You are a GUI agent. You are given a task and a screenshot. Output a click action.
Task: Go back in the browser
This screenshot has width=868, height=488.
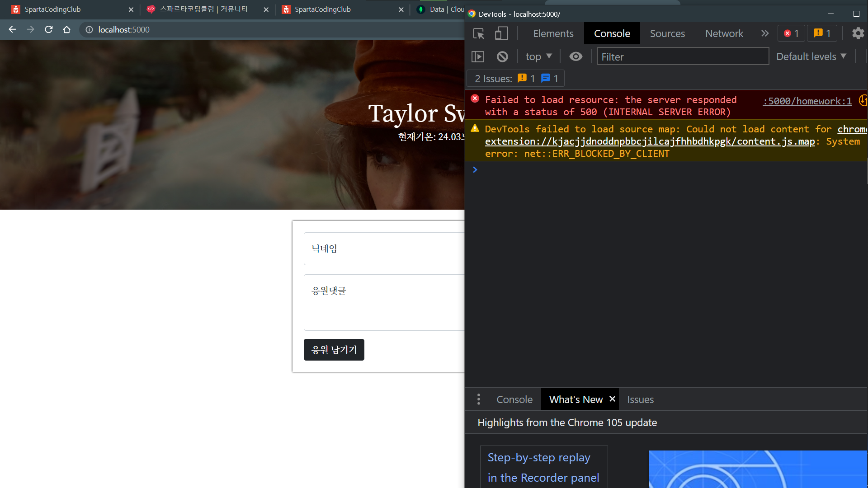tap(12, 29)
